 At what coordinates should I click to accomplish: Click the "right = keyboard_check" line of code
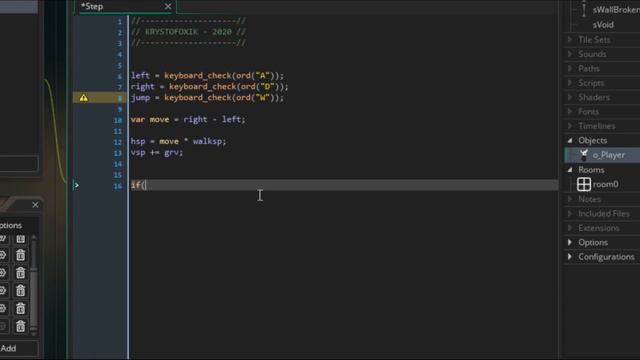209,87
